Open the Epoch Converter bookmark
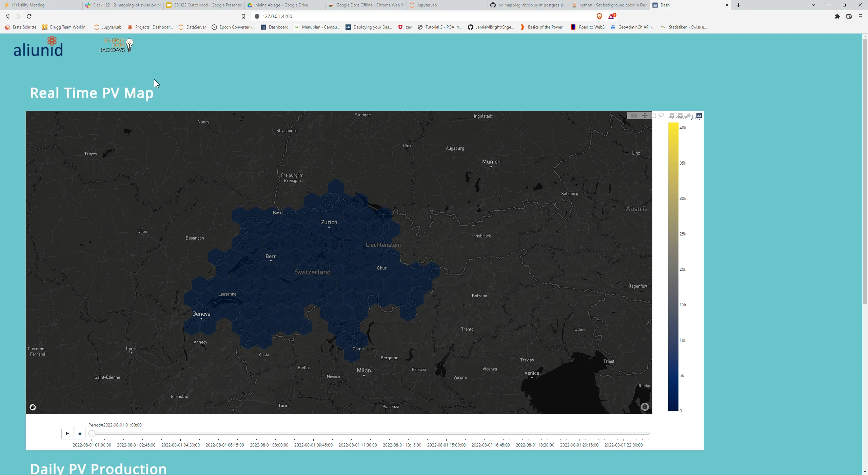 [233, 27]
